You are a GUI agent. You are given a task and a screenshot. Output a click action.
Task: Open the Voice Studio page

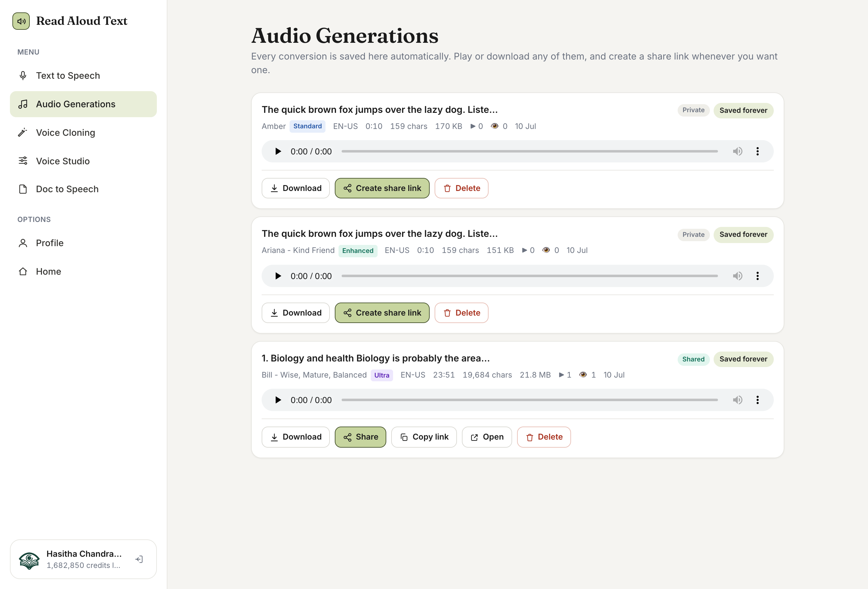pyautogui.click(x=83, y=161)
